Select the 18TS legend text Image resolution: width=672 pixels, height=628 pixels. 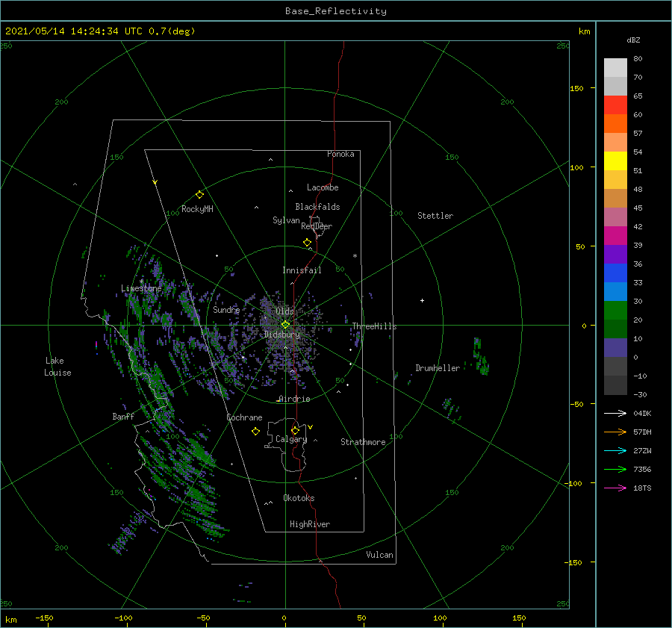click(x=642, y=488)
